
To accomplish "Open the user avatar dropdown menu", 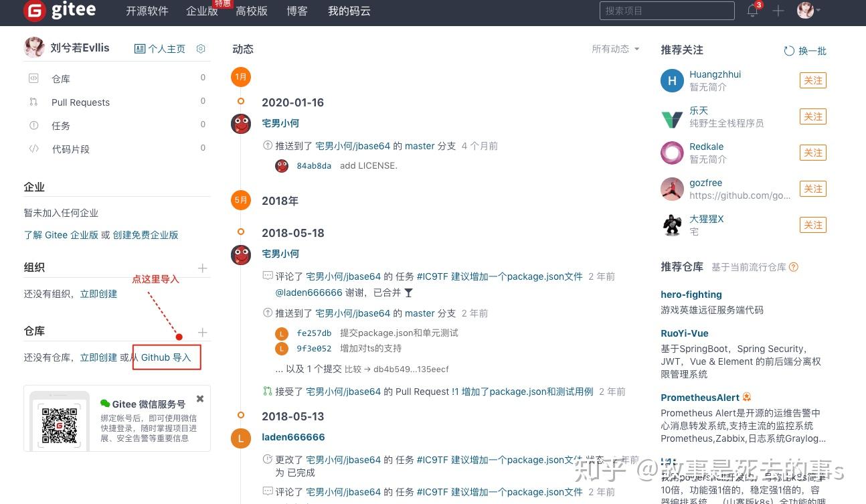I will (x=808, y=11).
